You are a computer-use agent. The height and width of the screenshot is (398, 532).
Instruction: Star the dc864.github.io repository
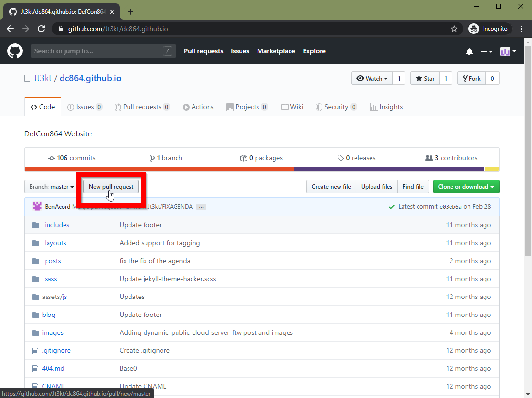tap(424, 78)
